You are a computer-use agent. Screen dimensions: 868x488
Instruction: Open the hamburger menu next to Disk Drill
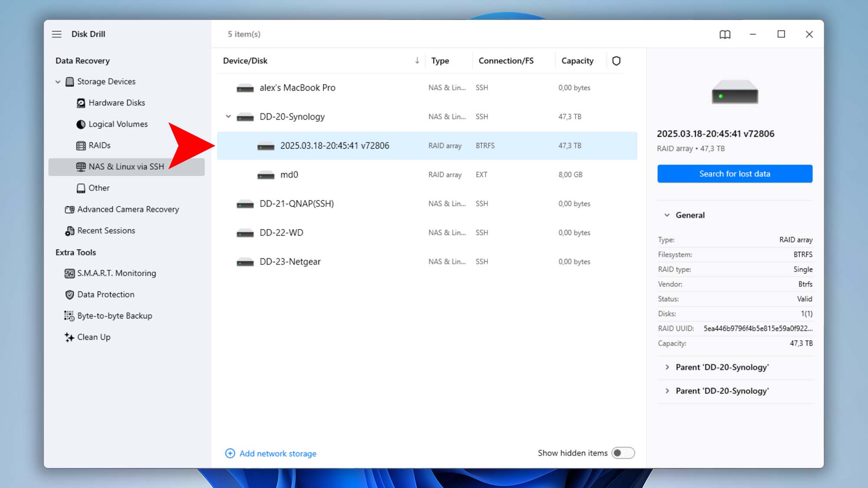pyautogui.click(x=56, y=34)
